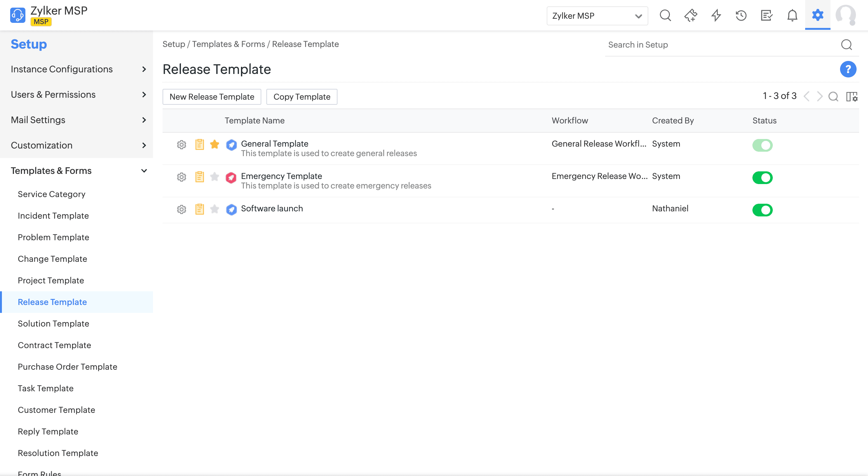Disable the Emergency Template status toggle

[x=762, y=178]
